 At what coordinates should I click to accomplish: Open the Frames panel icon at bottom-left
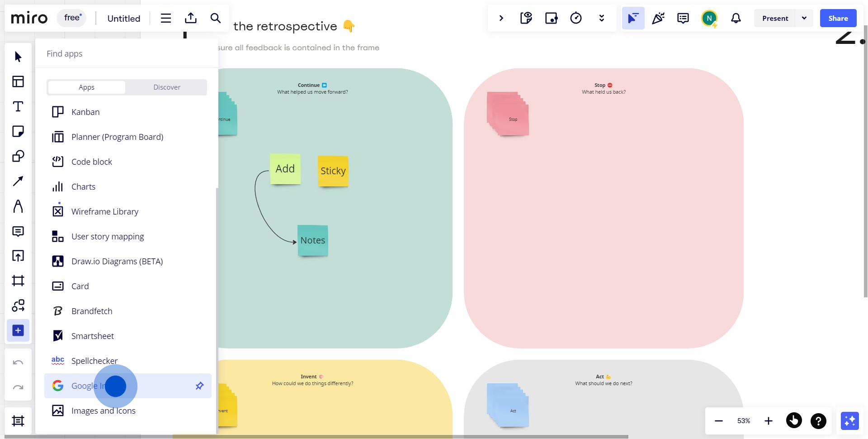[x=18, y=421]
